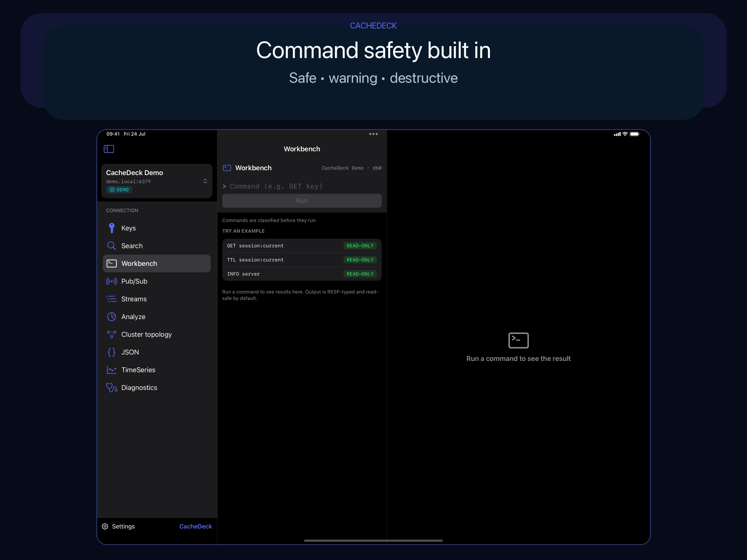The height and width of the screenshot is (560, 747).
Task: Click the Keys key icon
Action: click(112, 228)
